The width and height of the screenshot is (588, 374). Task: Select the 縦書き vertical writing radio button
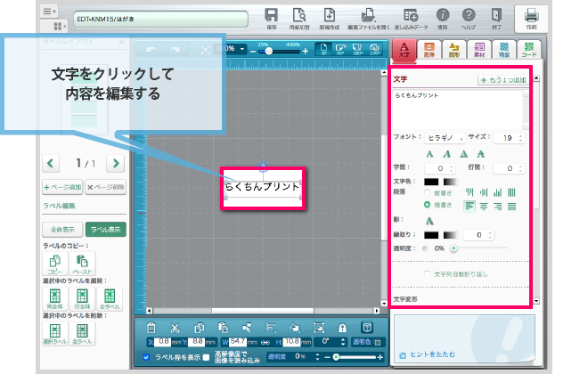[x=428, y=192]
